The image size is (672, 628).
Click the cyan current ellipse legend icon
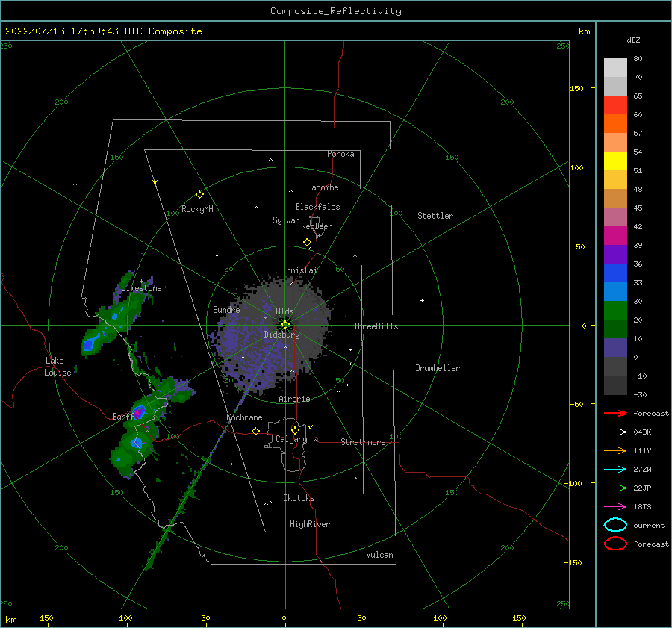click(x=615, y=525)
